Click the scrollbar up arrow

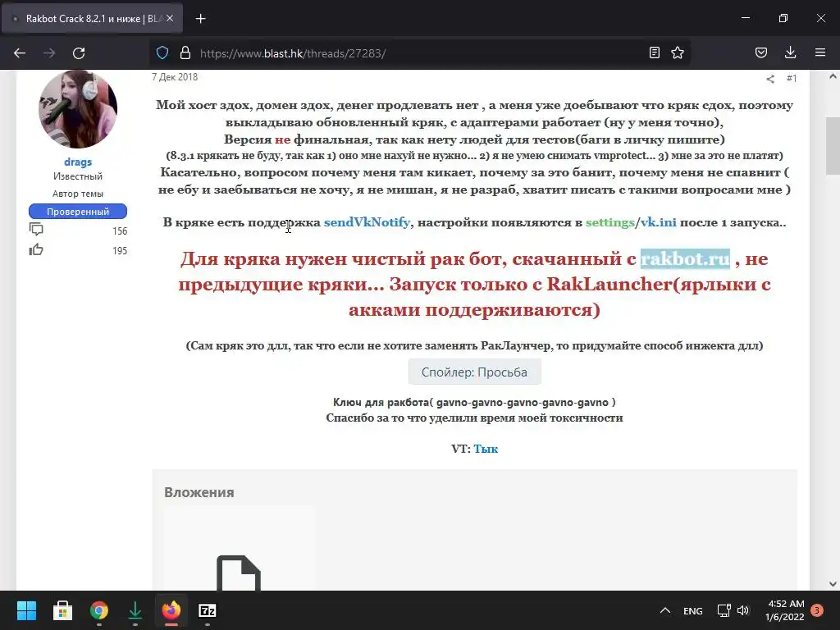pyautogui.click(x=833, y=76)
